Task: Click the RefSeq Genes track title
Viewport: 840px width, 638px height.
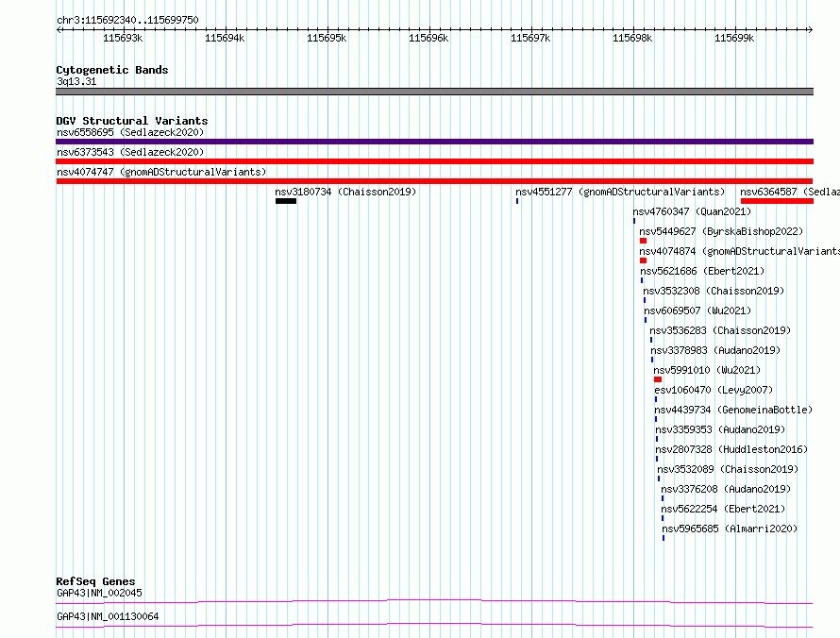Action: (95, 581)
